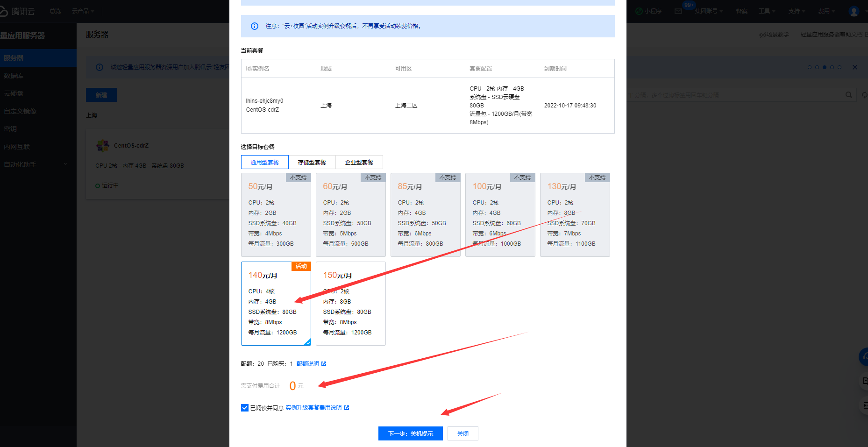
Task: Select the 140元/月 activity plan card
Action: (276, 304)
